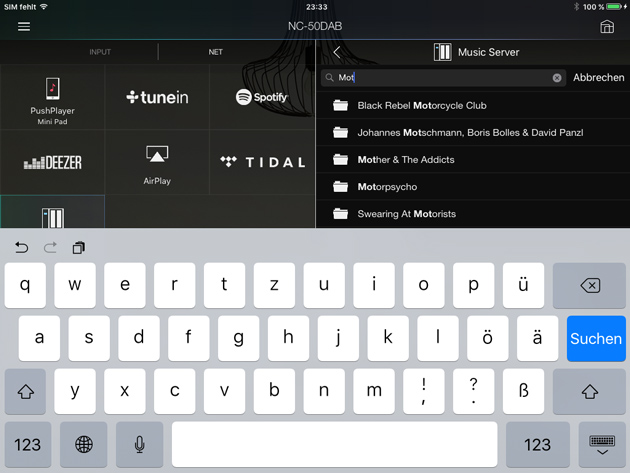630x473 pixels.
Task: Tap the ä key
Action: pos(537,338)
